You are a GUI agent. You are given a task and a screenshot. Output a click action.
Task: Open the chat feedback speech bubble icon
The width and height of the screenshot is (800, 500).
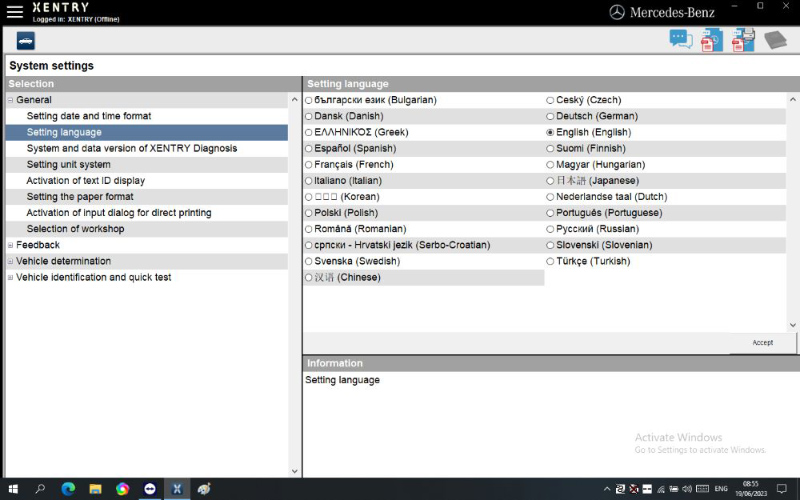(x=681, y=40)
